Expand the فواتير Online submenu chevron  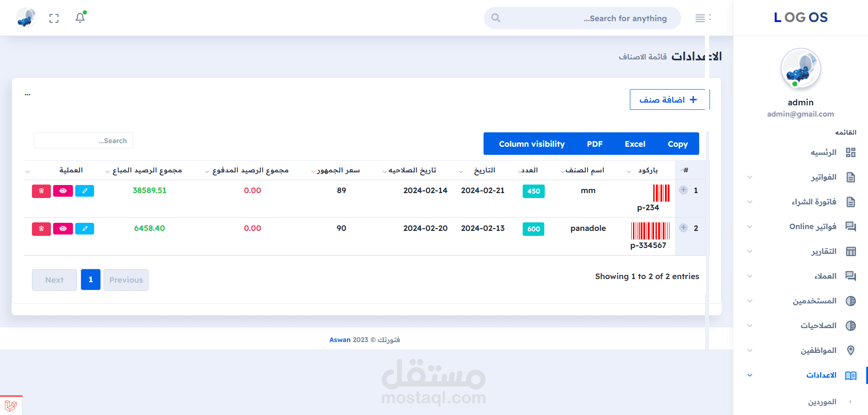coord(750,226)
